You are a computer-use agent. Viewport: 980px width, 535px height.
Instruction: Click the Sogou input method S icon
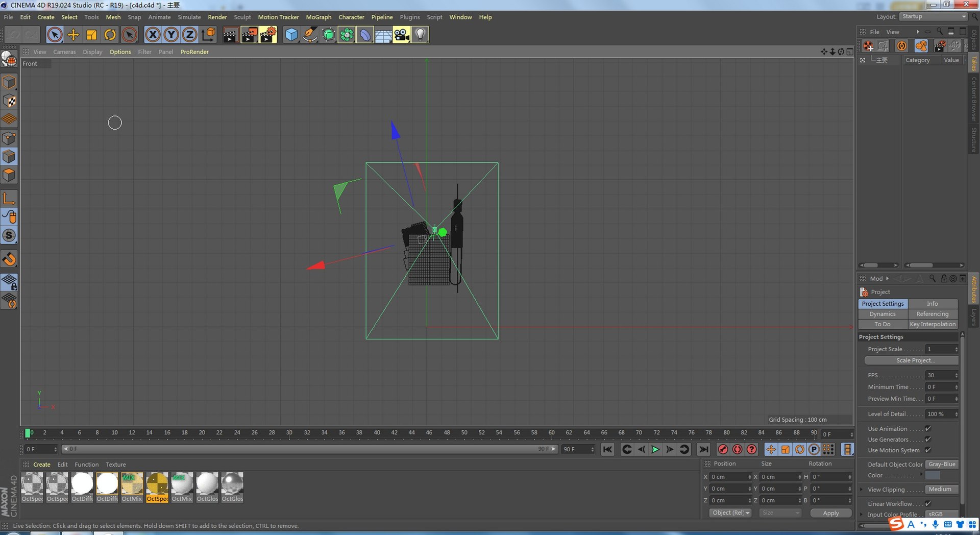pyautogui.click(x=896, y=524)
